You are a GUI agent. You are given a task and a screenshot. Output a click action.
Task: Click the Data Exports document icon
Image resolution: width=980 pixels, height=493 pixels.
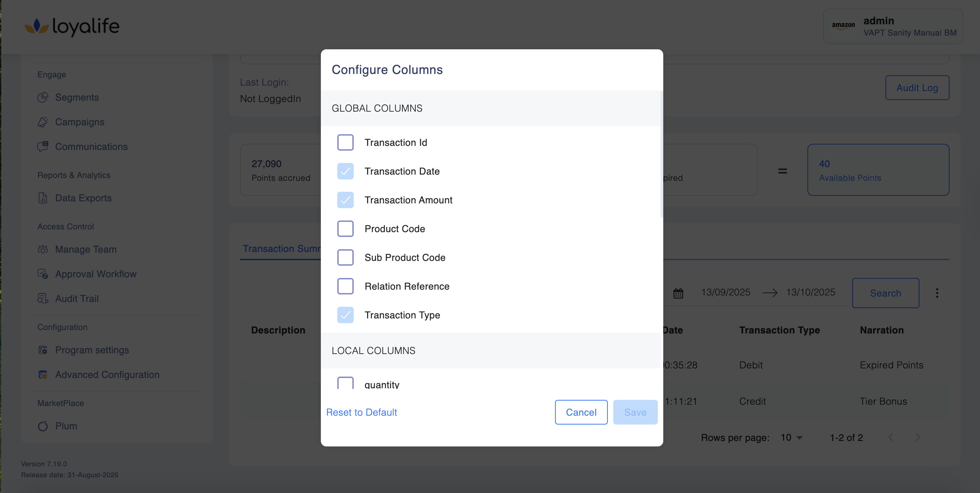point(42,198)
